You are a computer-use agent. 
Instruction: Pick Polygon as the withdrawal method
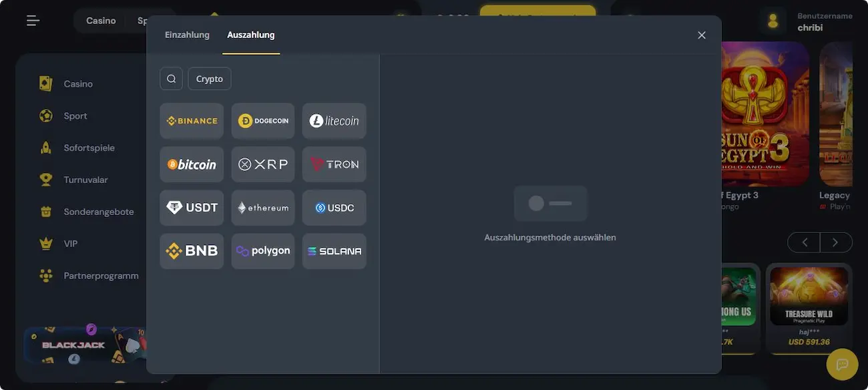coord(263,251)
